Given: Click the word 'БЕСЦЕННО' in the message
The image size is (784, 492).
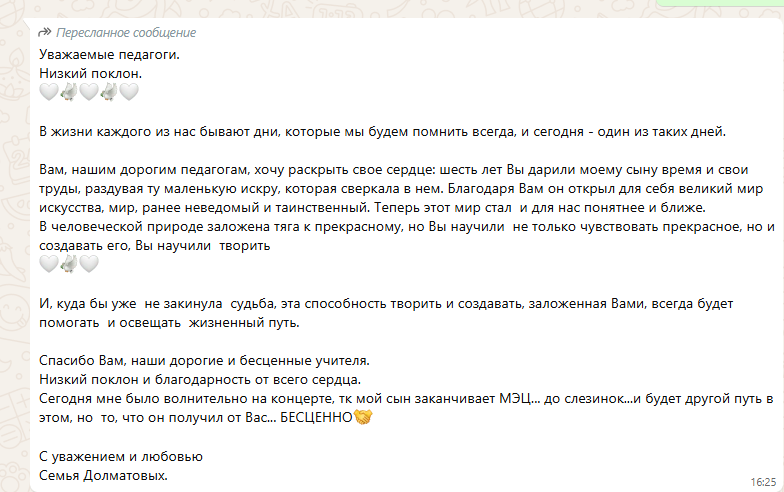Looking at the screenshot, I should (316, 418).
